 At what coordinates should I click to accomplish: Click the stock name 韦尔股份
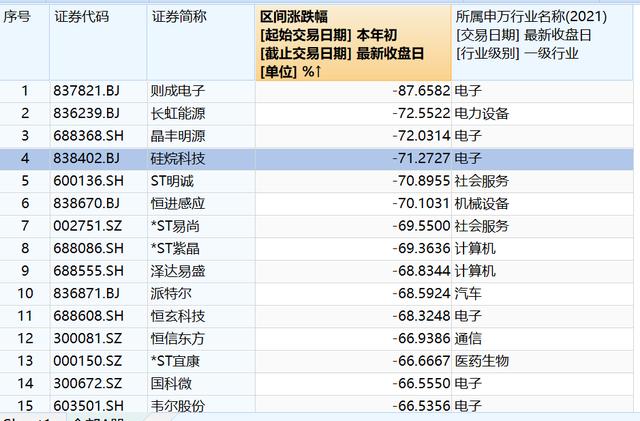tap(178, 406)
